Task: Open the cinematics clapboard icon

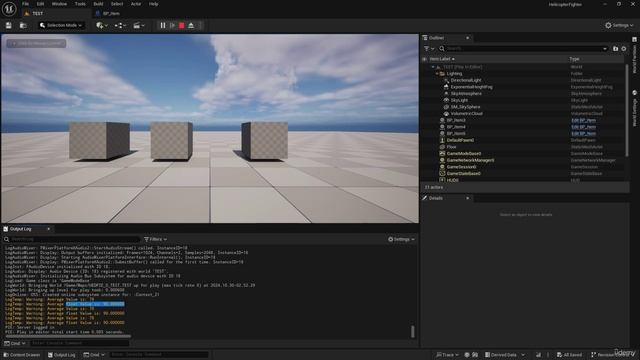Action: click(139, 25)
